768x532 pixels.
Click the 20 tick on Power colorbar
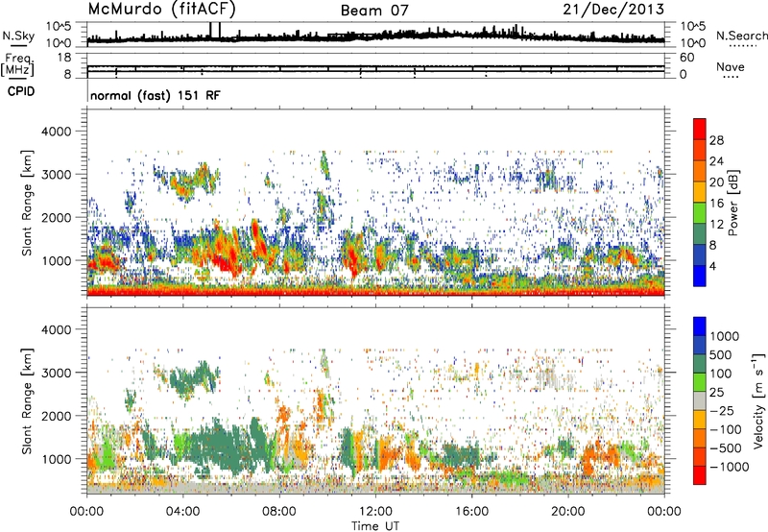coord(716,182)
